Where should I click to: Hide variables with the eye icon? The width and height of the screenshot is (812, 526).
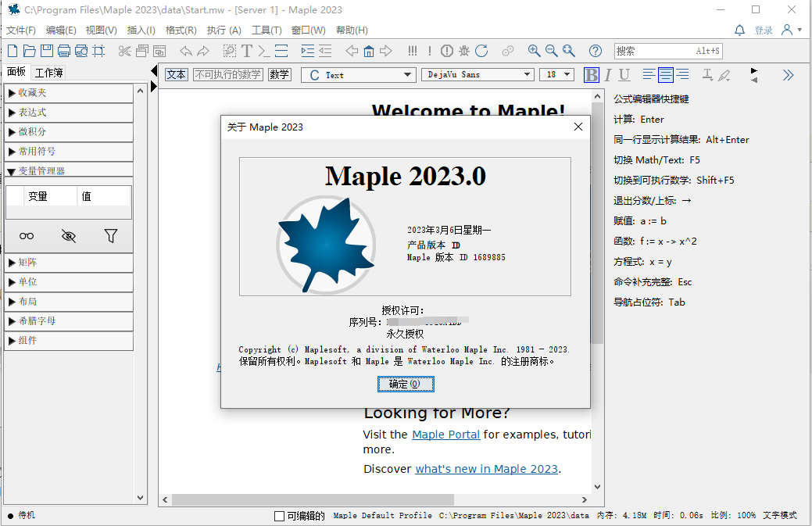coord(69,235)
